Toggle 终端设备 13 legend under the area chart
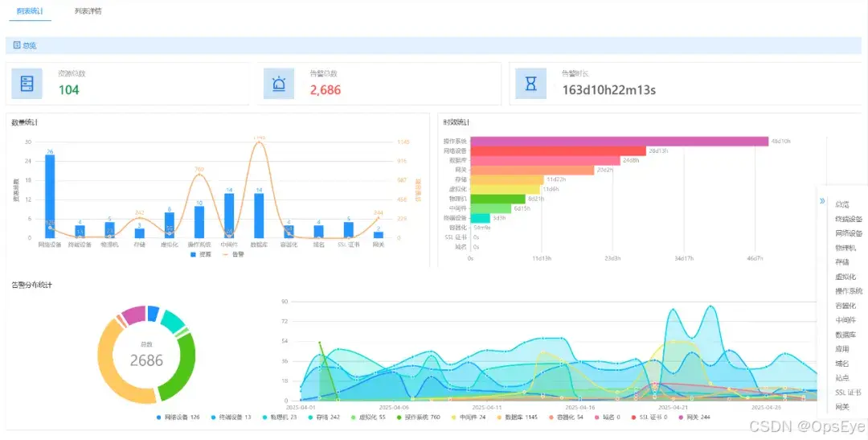The height and width of the screenshot is (440, 868). (x=231, y=417)
